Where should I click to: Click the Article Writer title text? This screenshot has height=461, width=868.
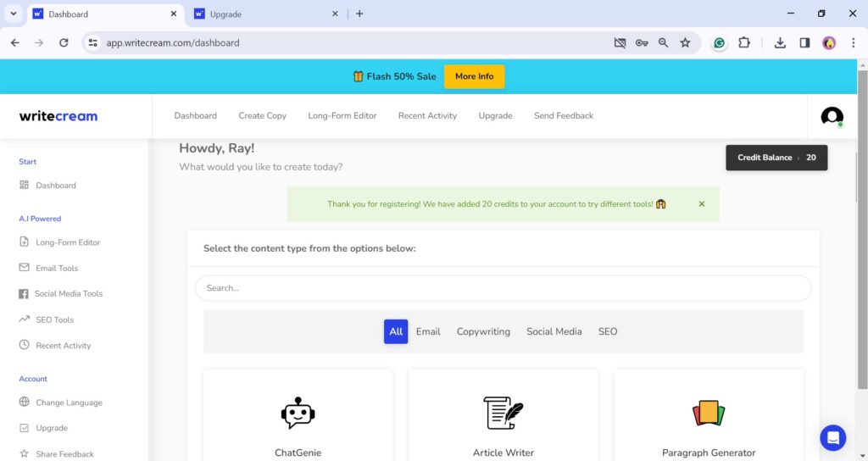coord(504,453)
